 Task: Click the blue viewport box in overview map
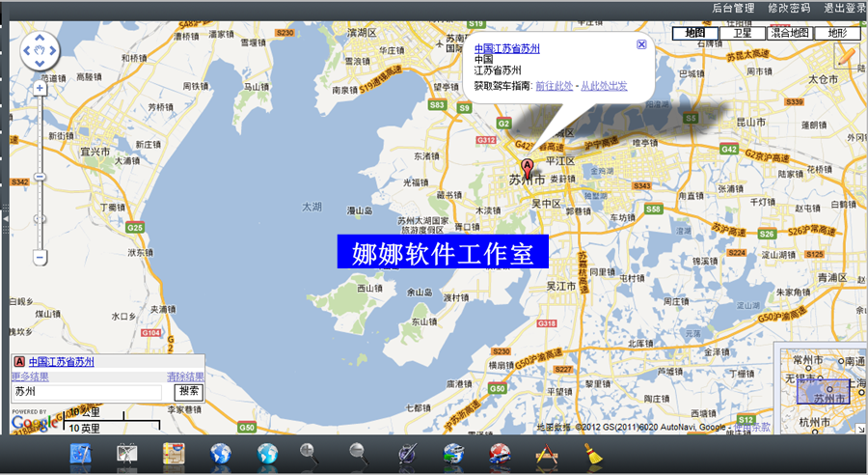[x=824, y=391]
